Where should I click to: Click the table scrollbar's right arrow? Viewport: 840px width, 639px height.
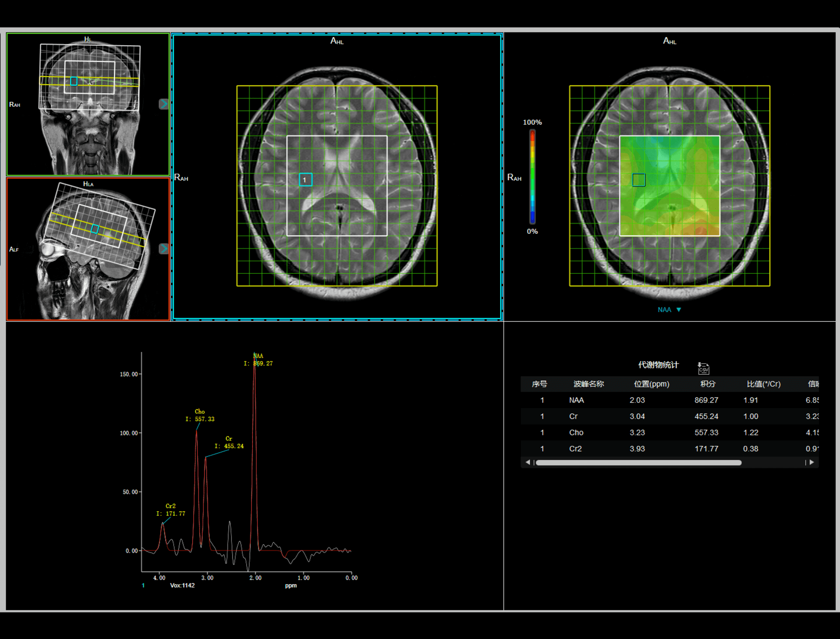tap(812, 462)
